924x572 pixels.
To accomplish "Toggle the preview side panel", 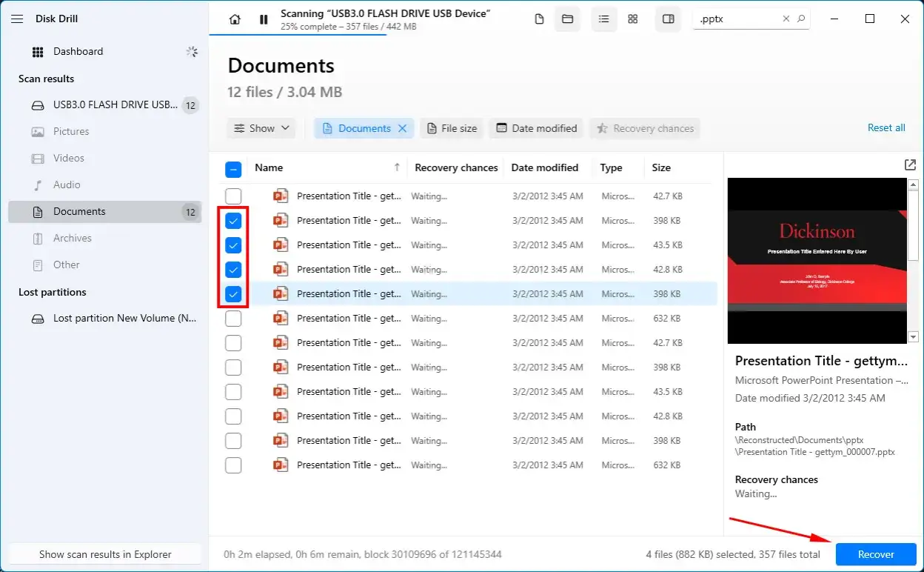I will point(668,19).
